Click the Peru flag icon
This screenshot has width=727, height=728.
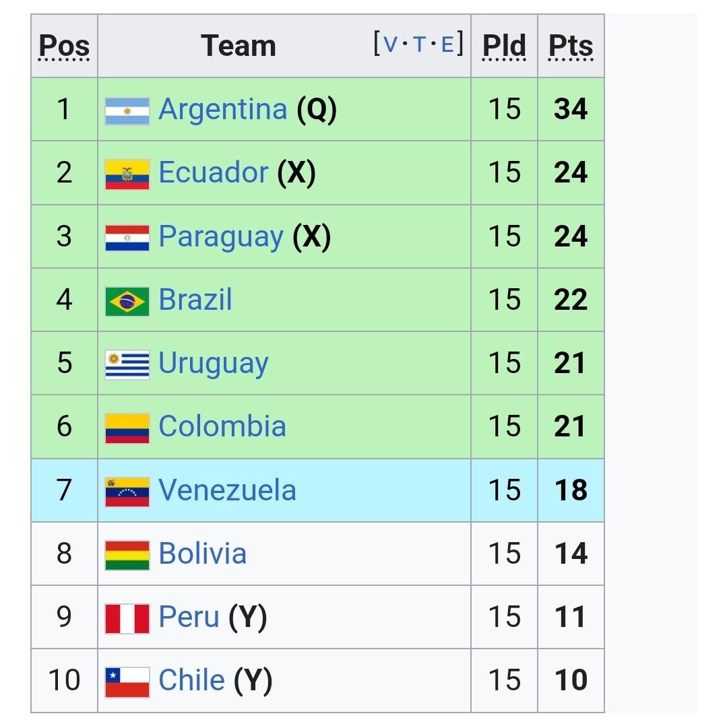[127, 619]
